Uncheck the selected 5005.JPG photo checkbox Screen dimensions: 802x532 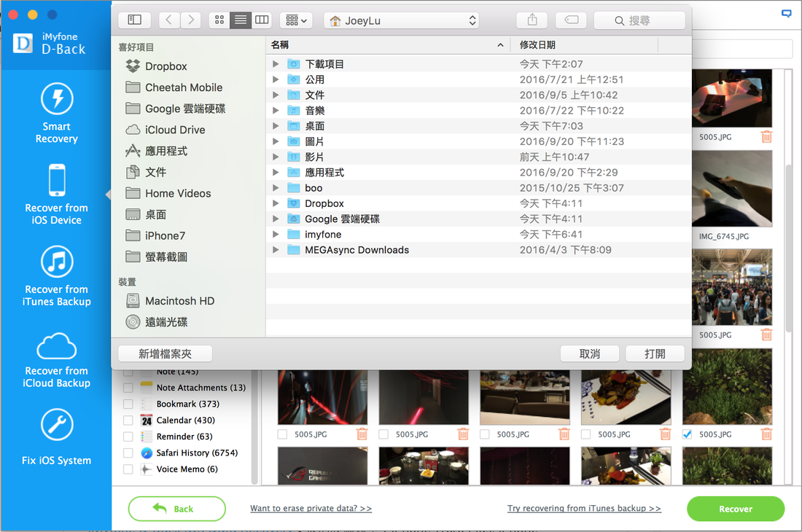point(687,434)
